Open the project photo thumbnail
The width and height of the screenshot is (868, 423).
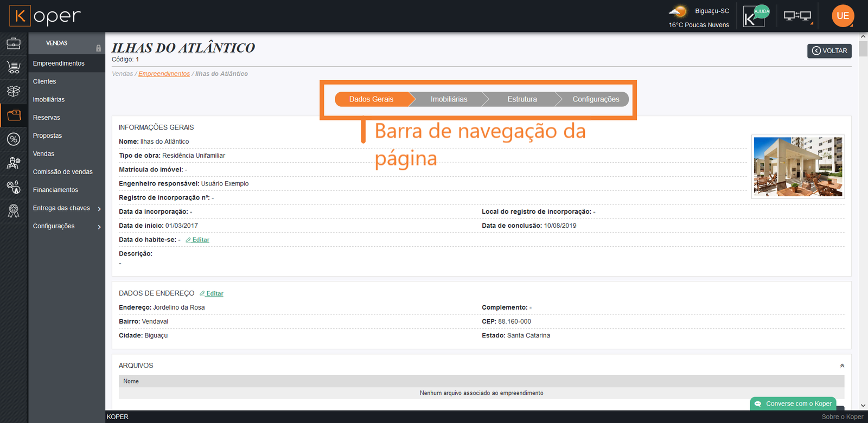coord(797,166)
